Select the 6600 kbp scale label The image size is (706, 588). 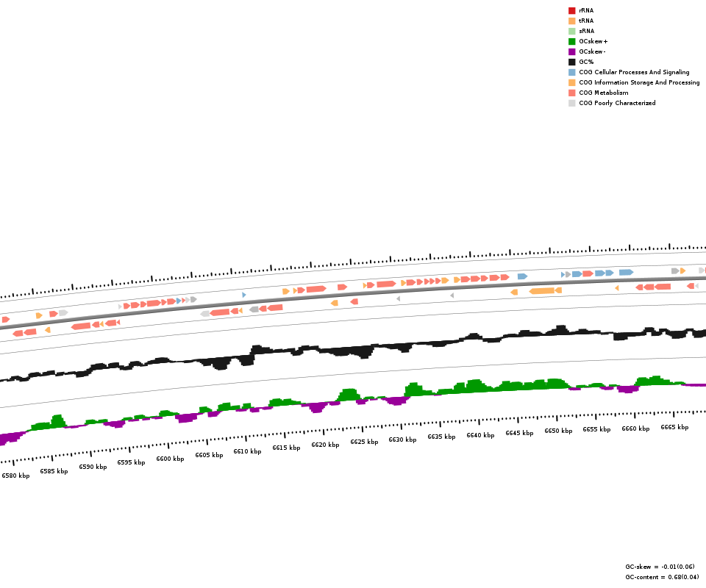[170, 459]
